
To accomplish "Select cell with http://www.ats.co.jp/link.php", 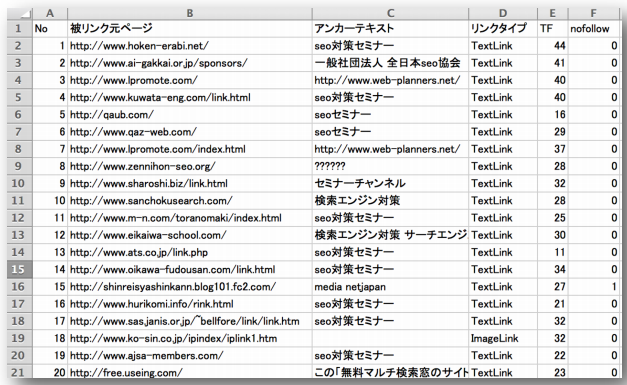I will [190, 252].
